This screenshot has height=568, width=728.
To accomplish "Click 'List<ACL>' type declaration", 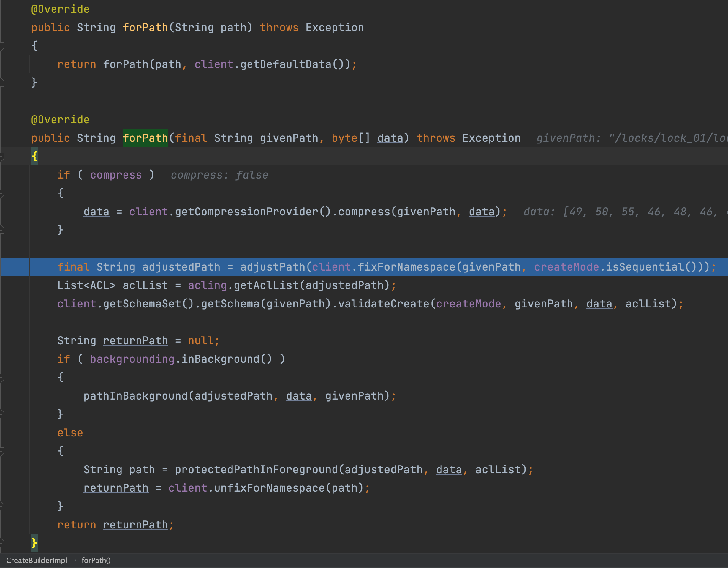I will coord(87,285).
